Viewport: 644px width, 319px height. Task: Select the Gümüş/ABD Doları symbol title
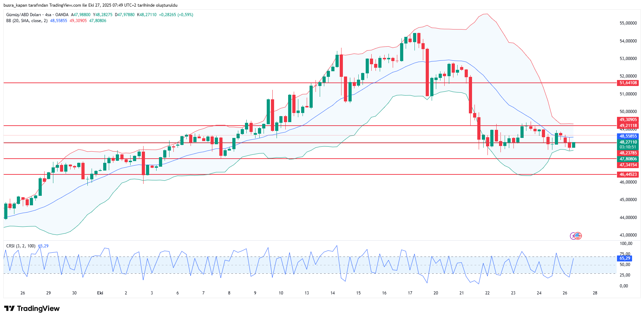pos(24,15)
